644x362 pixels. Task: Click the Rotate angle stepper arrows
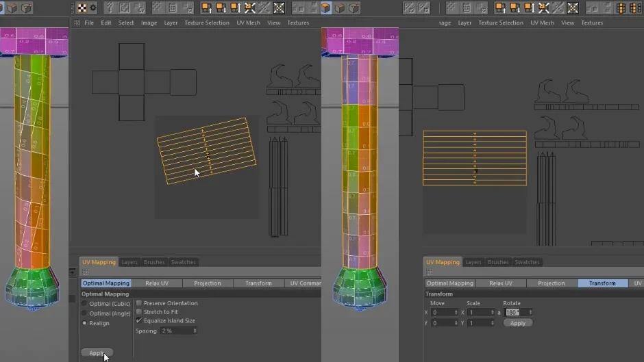click(530, 312)
